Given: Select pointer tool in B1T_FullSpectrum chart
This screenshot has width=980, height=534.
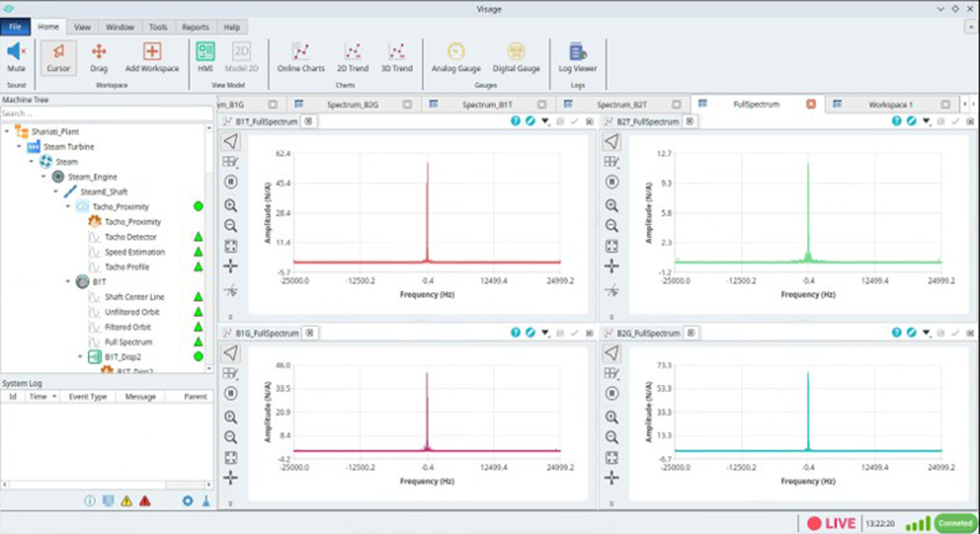Looking at the screenshot, I should tap(231, 141).
